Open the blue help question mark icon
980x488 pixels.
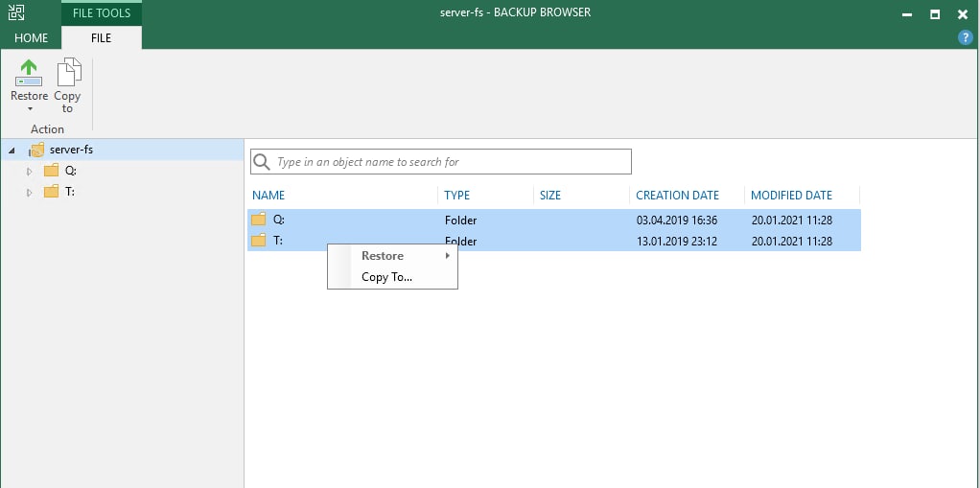966,38
